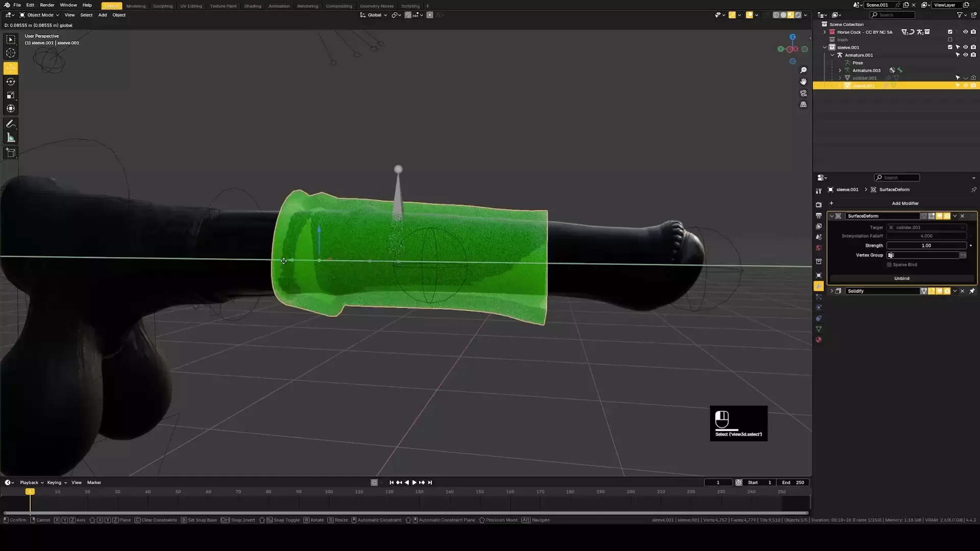Select the Scale tool
Viewport: 980px width, 551px height.
click(x=10, y=95)
